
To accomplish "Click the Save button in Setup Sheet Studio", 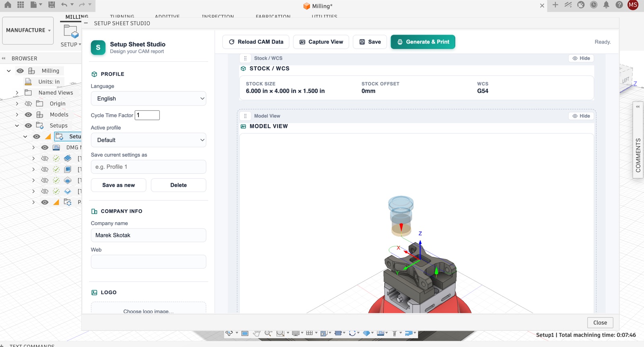I will 370,42.
